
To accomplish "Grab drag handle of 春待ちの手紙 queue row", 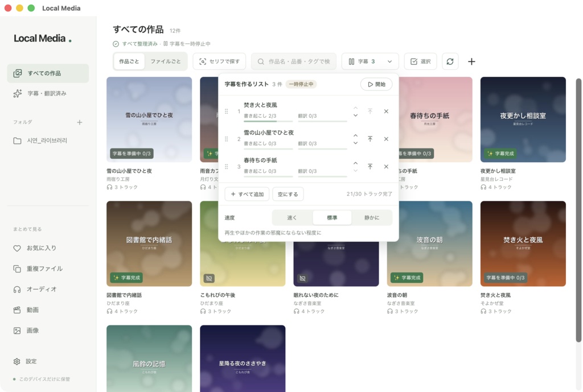I will coord(227,167).
